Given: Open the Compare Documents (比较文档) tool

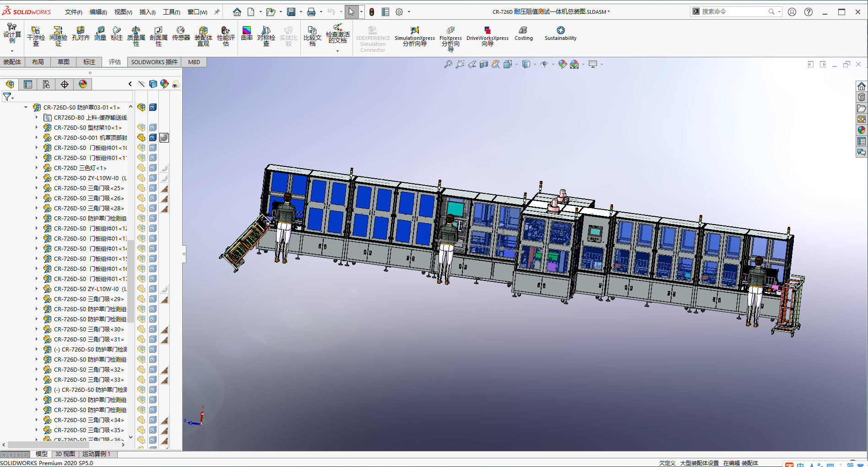Looking at the screenshot, I should [312, 36].
